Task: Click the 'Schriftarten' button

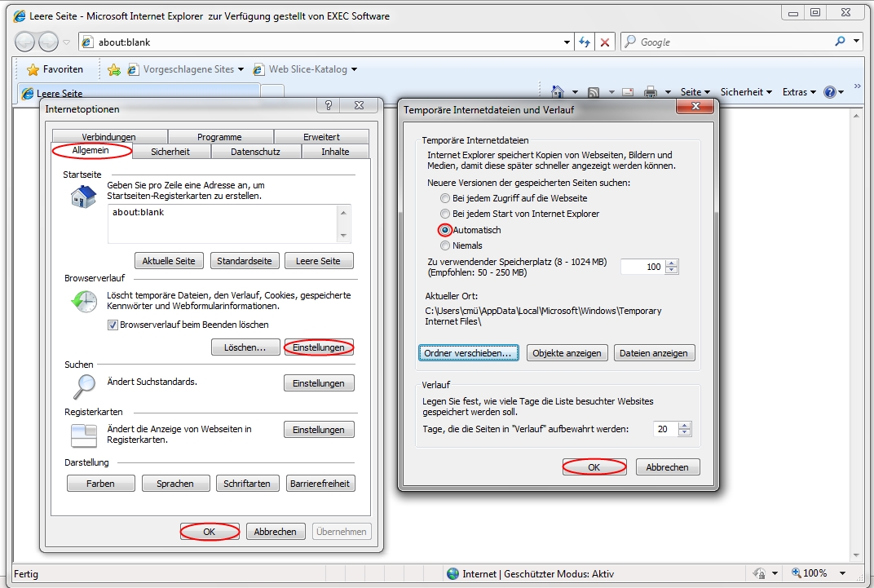Action: point(247,484)
